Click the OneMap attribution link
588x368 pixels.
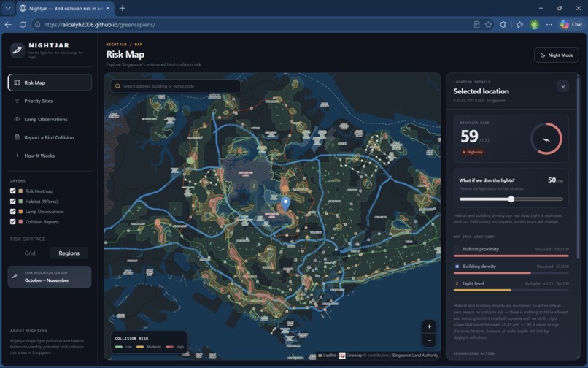pyautogui.click(x=354, y=356)
